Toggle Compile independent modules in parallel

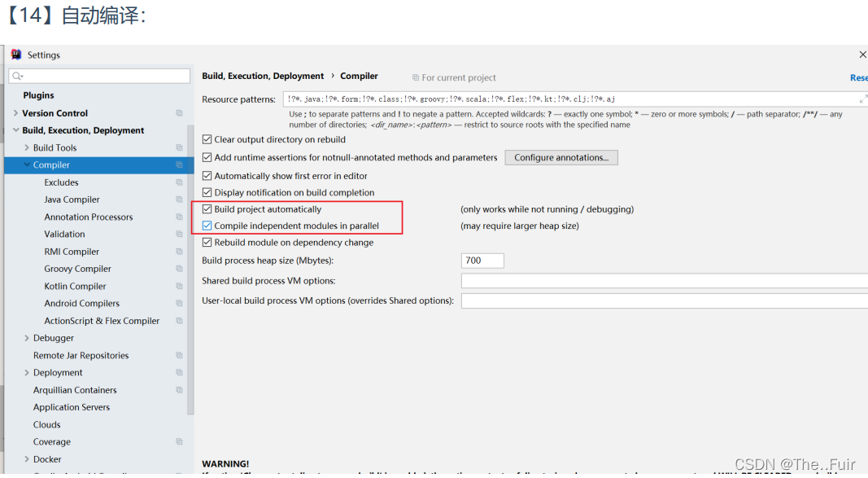(x=207, y=226)
